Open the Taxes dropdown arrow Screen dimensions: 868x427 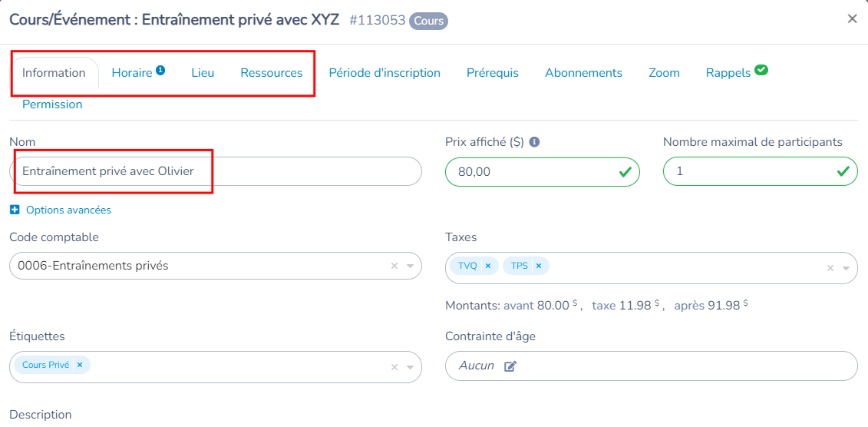(846, 268)
